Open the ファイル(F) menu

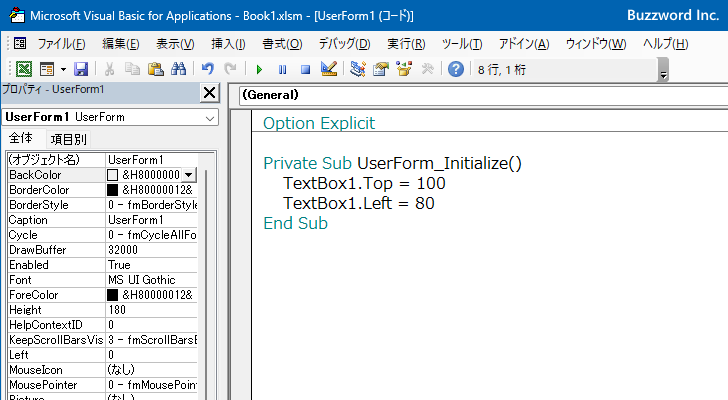coord(61,44)
